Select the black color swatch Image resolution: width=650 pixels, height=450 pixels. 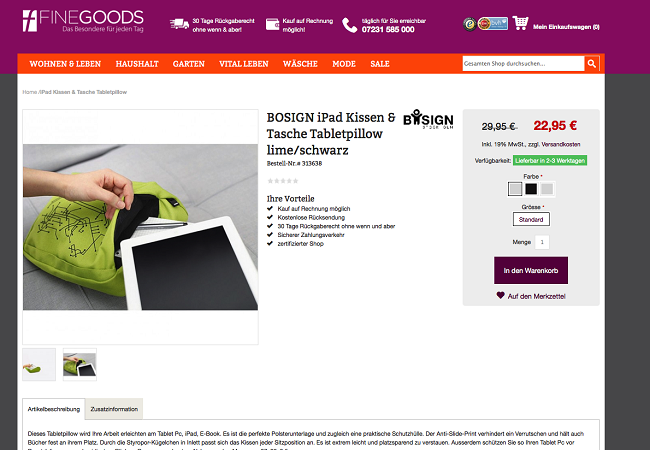(x=531, y=189)
